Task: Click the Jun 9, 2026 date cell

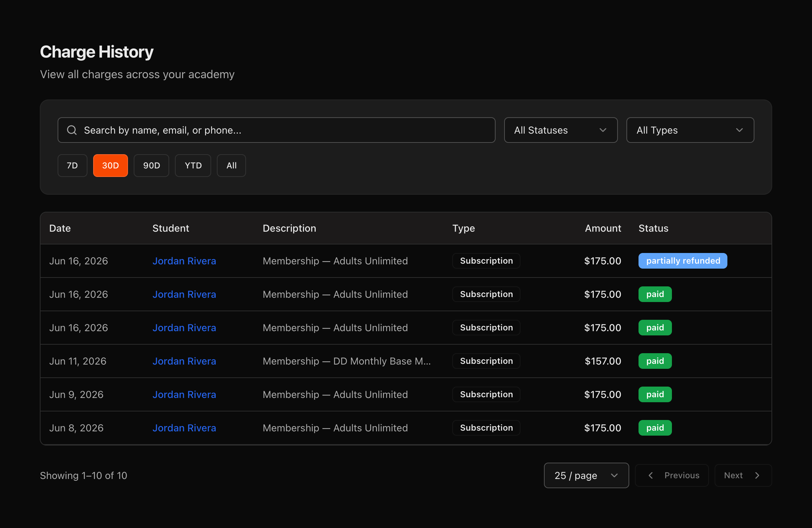Action: (76, 394)
